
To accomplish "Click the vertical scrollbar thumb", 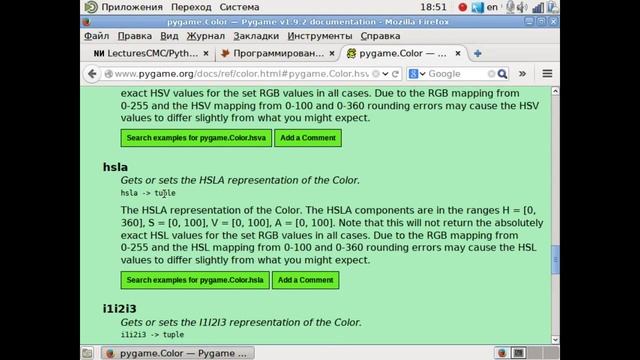I will [x=555, y=260].
